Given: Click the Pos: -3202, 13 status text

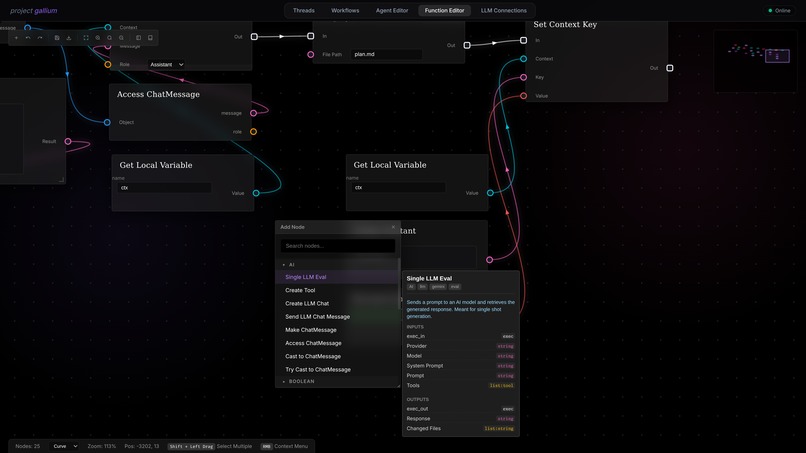Looking at the screenshot, I should point(141,446).
